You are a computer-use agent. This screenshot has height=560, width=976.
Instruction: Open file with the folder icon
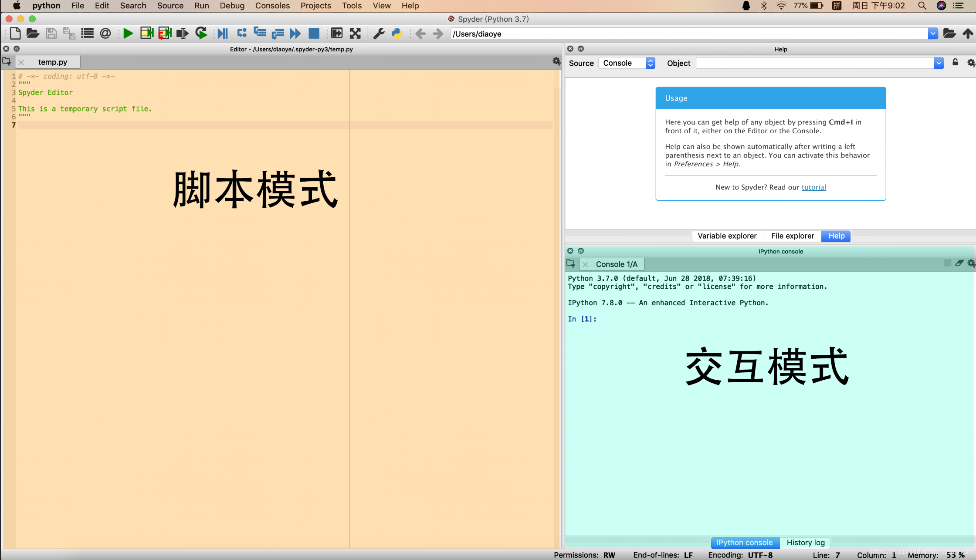pos(33,34)
